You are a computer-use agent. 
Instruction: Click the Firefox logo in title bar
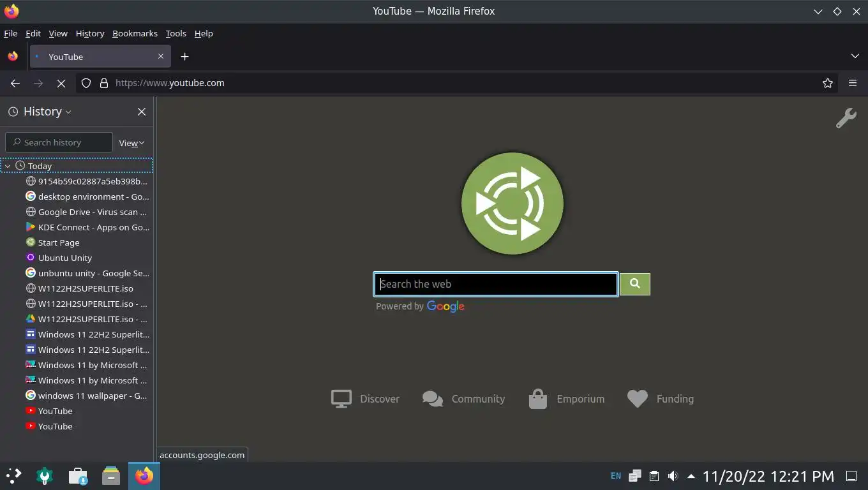[11, 11]
